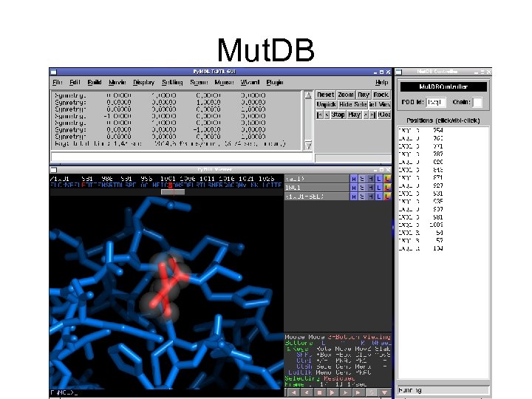Toggle the sequence viewer S button in playback bar

click(x=371, y=392)
